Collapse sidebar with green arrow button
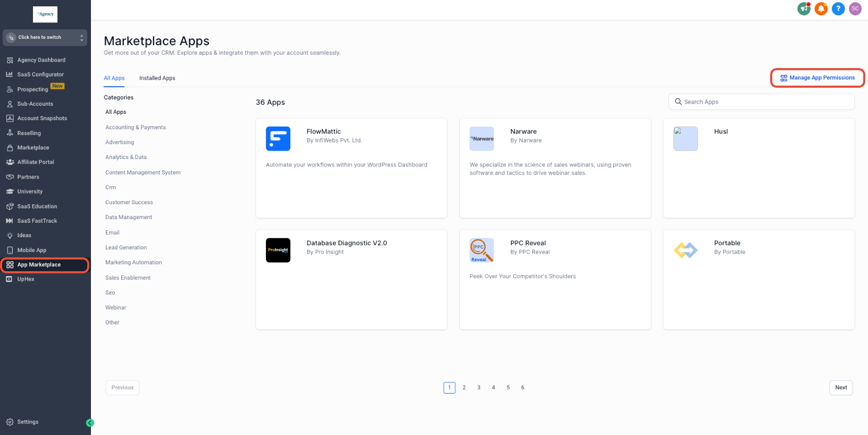Viewport: 868px width, 435px height. click(x=90, y=423)
